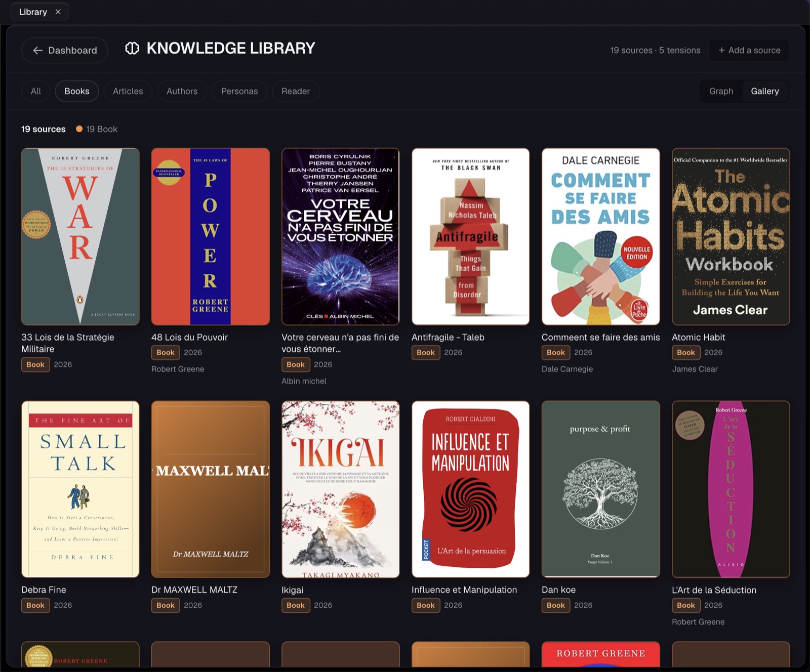810x672 pixels.
Task: Go back to the Dashboard
Action: click(x=65, y=50)
